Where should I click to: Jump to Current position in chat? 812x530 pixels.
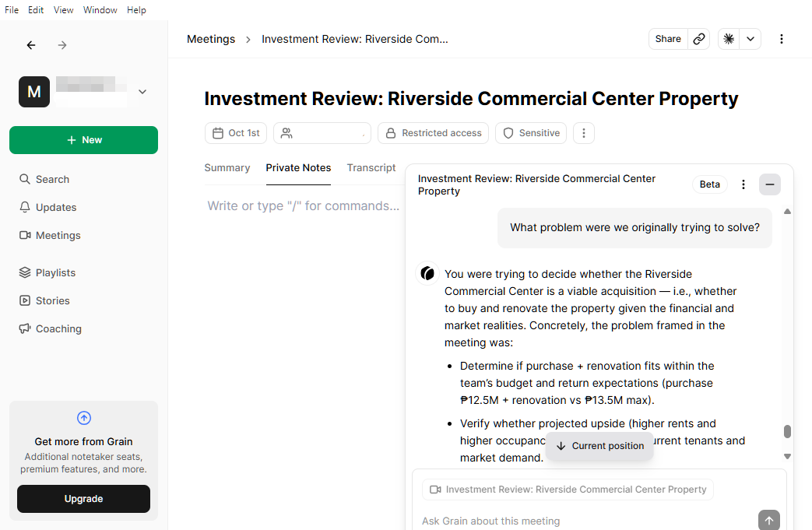point(599,446)
